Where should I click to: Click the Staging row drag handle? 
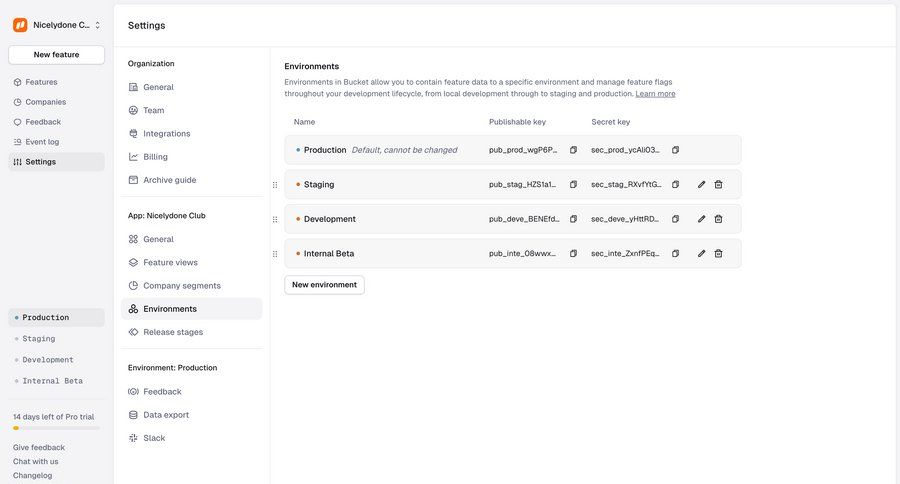coord(275,185)
